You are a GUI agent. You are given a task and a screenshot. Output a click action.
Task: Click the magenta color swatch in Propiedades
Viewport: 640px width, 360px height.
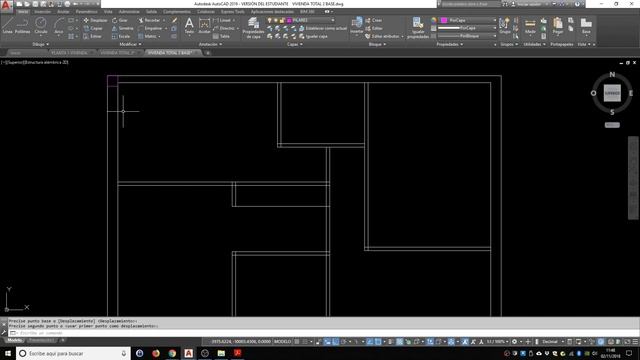(x=444, y=20)
